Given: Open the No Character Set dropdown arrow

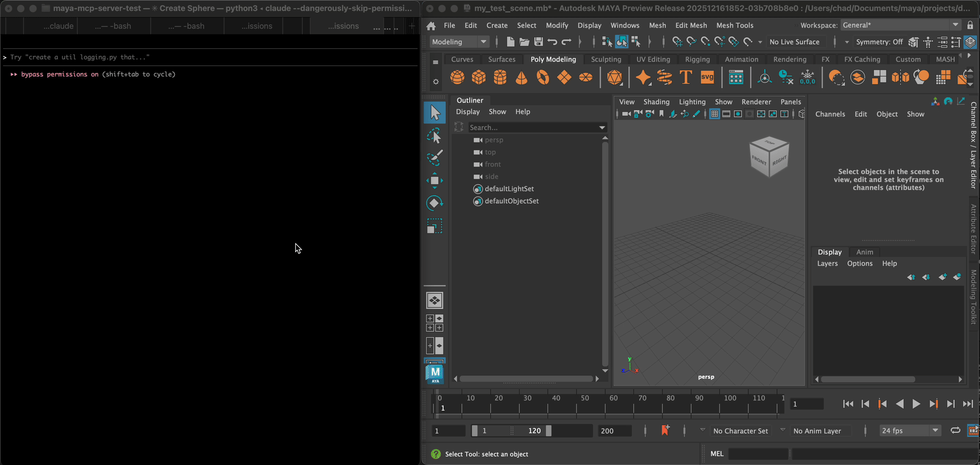Looking at the screenshot, I should 702,430.
